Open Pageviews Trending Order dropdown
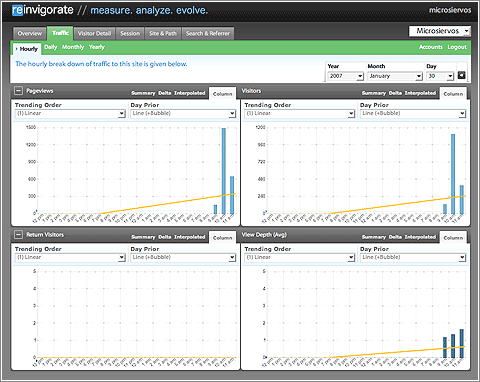 click(x=70, y=114)
